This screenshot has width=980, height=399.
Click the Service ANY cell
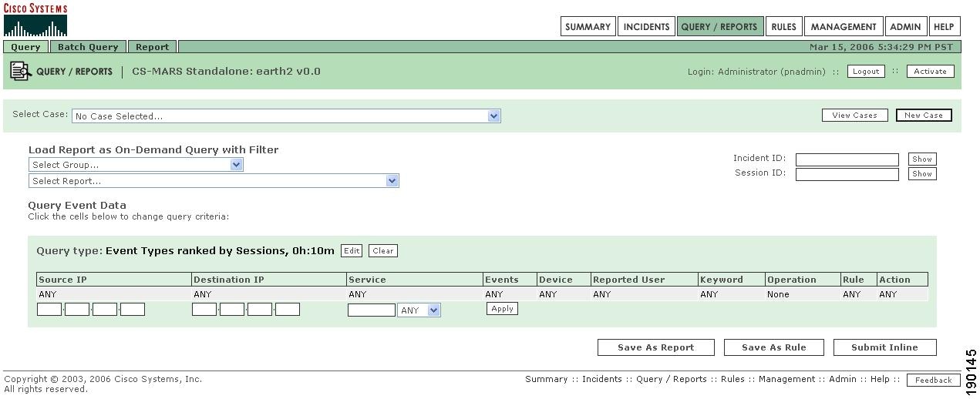pyautogui.click(x=414, y=294)
